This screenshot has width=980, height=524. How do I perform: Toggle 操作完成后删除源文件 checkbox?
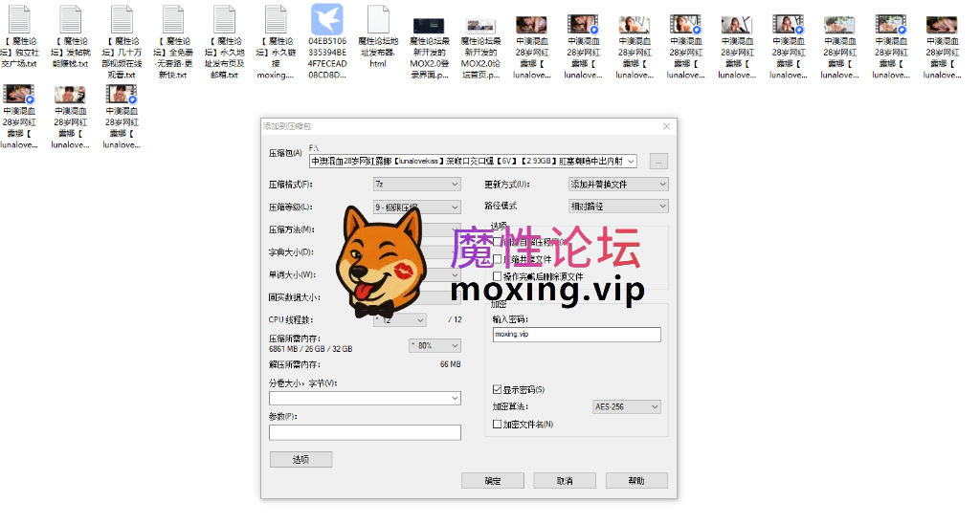(x=498, y=276)
